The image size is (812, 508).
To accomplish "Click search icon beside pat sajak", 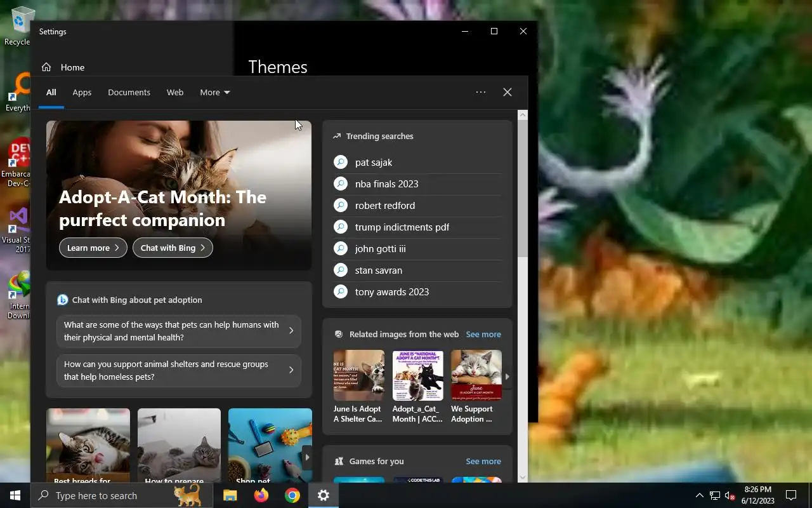I will [x=341, y=162].
